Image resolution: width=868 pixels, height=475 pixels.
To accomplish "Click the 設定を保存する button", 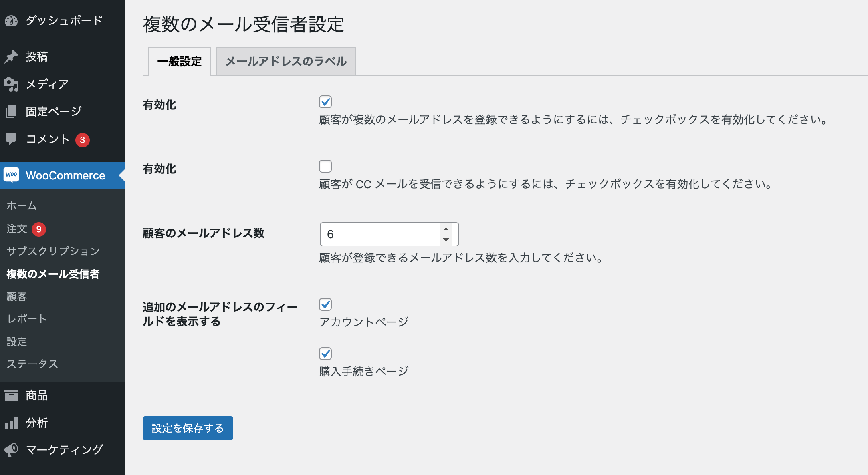I will (188, 428).
